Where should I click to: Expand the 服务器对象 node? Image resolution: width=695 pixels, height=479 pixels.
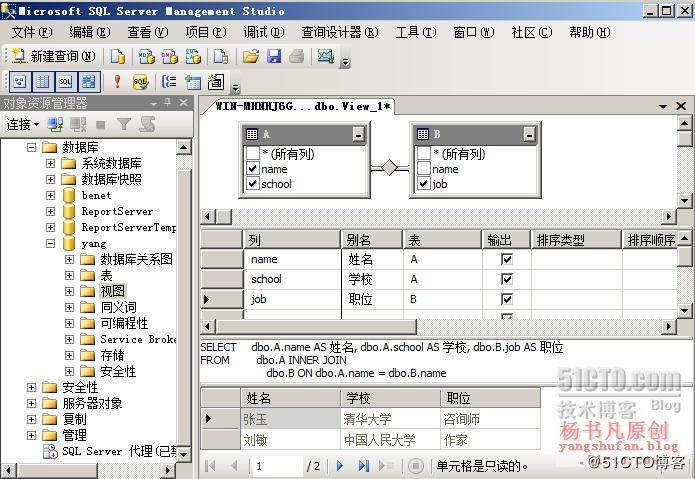tap(31, 403)
